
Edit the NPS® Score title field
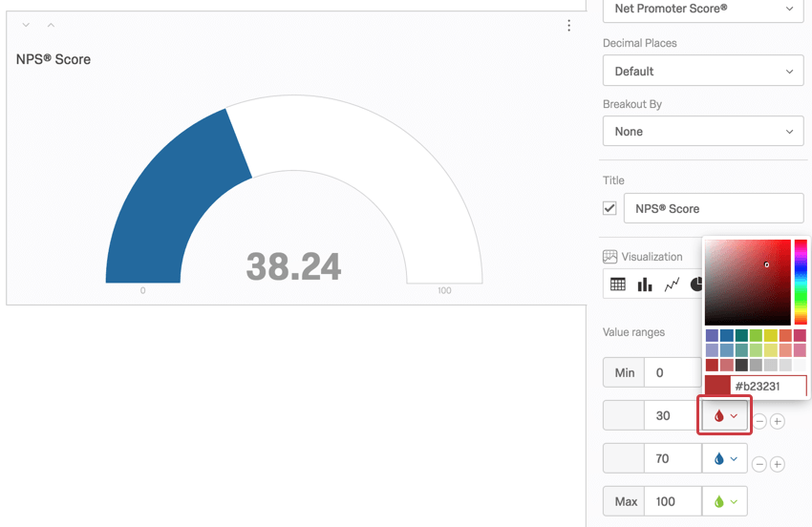pyautogui.click(x=714, y=208)
